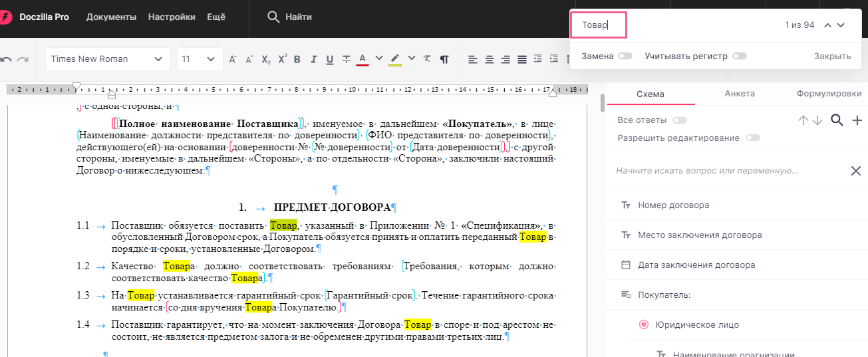Click the Doczilla Pro logo icon
868x357 pixels.
coord(4,17)
